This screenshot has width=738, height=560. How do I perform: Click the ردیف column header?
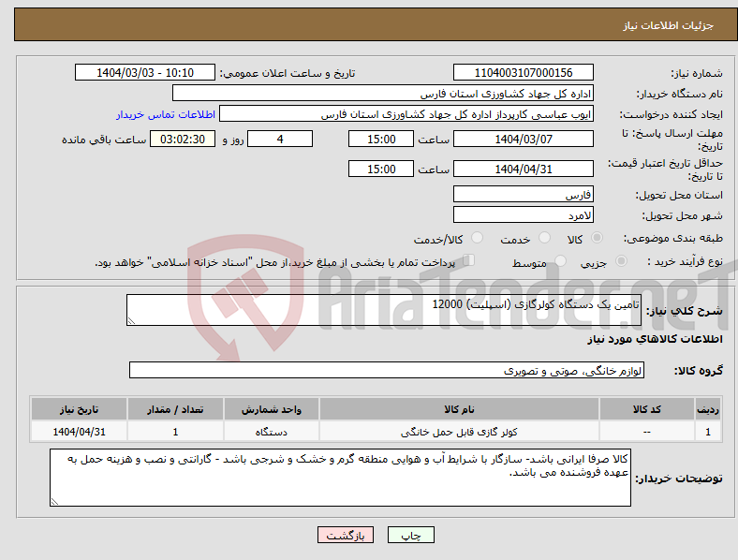click(708, 409)
